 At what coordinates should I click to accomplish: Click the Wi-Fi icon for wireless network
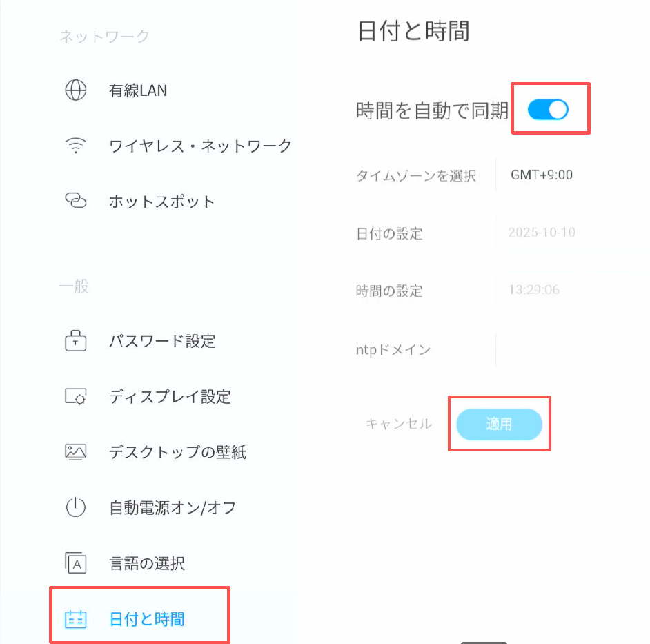click(76, 146)
